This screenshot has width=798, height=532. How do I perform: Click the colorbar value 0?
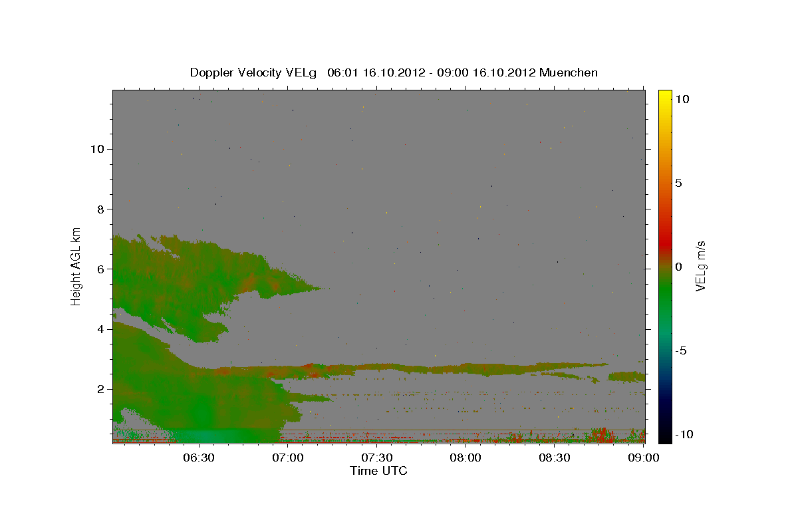pyautogui.click(x=678, y=267)
